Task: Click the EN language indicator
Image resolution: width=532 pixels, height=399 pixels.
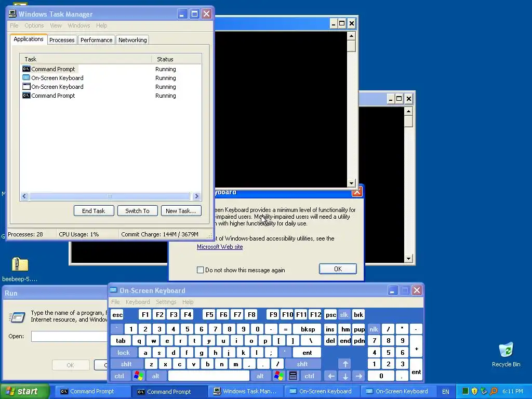Action: (445, 392)
